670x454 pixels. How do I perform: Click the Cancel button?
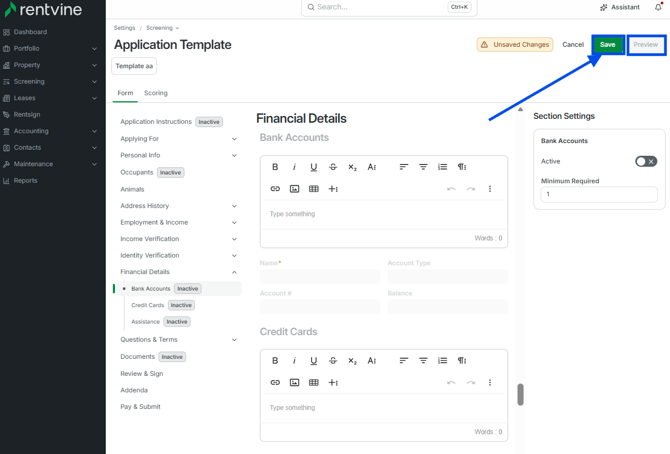[x=573, y=44]
